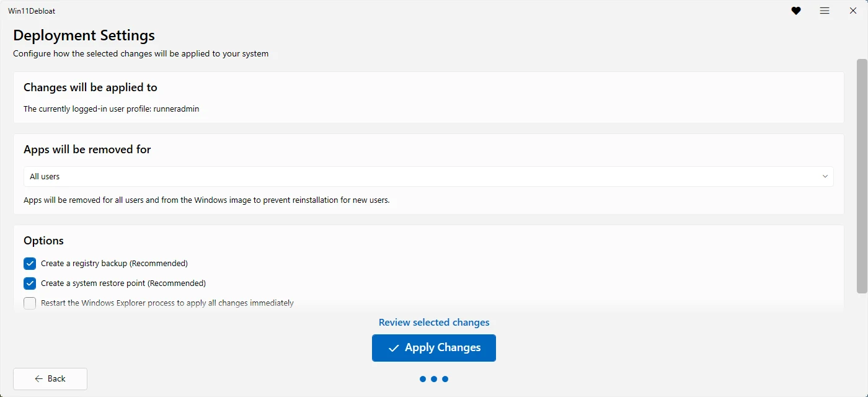Open the All users dropdown

click(428, 177)
